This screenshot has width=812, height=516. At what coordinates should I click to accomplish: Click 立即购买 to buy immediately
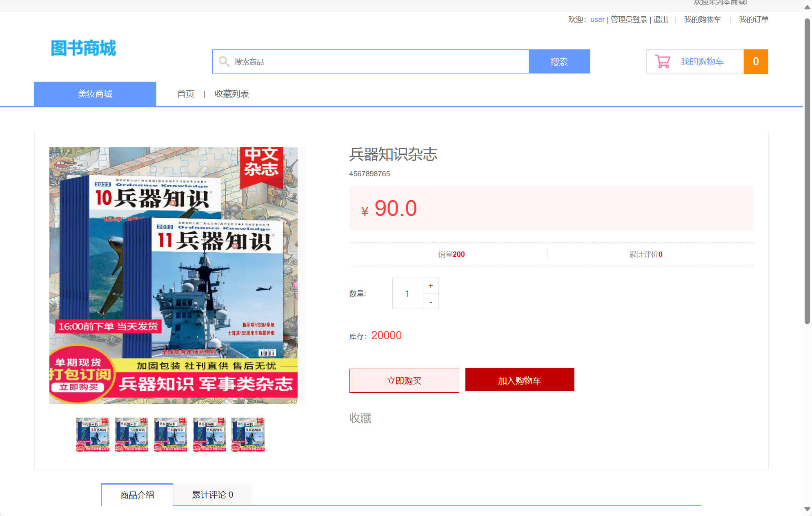404,380
